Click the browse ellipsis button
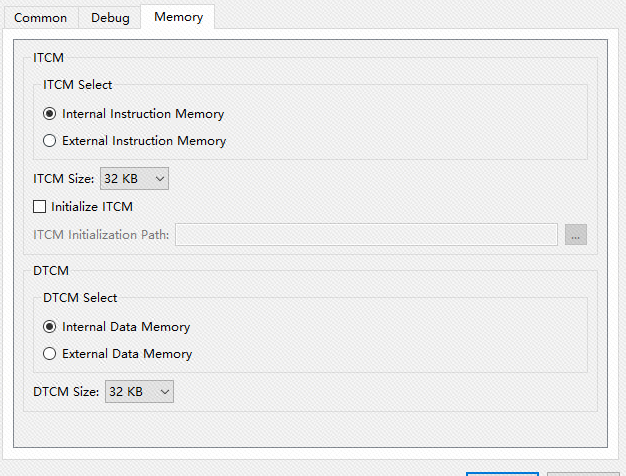 pos(575,235)
